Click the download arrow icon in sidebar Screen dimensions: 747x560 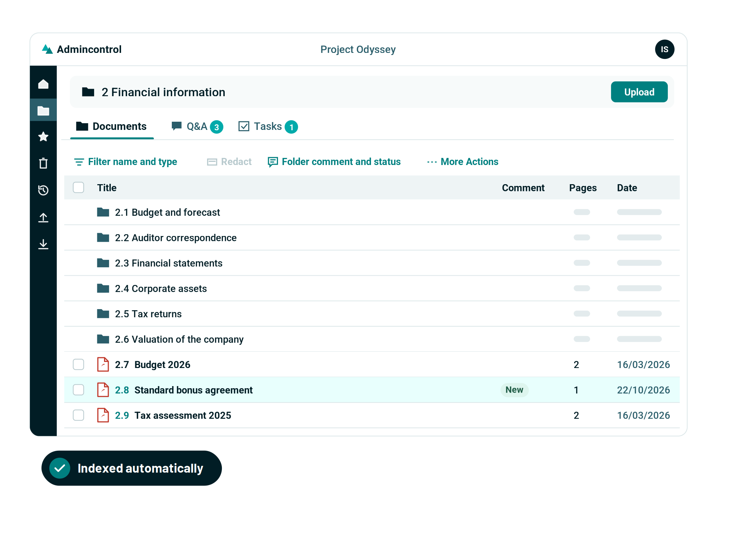point(43,244)
